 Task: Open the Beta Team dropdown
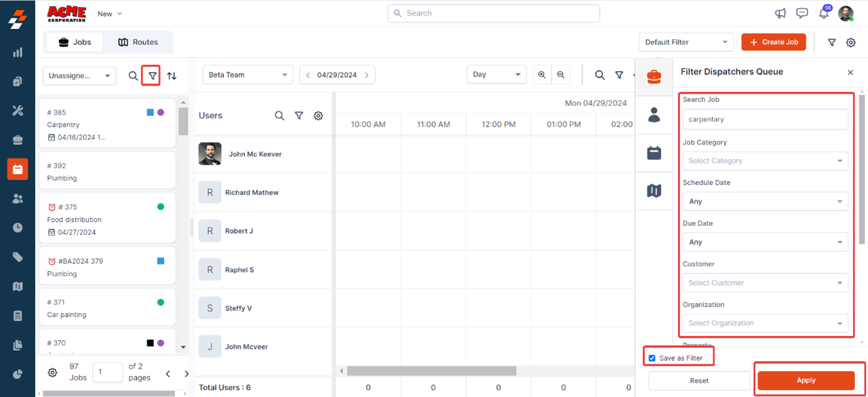(x=247, y=75)
